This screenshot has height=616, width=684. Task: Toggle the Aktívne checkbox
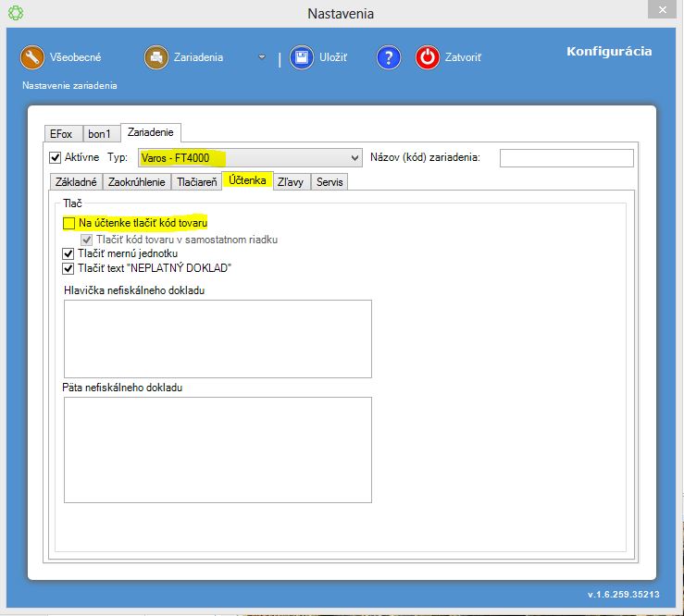pyautogui.click(x=56, y=158)
